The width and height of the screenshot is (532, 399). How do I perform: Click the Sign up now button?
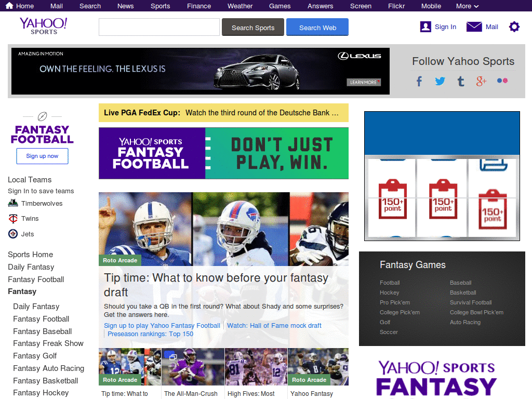[42, 156]
